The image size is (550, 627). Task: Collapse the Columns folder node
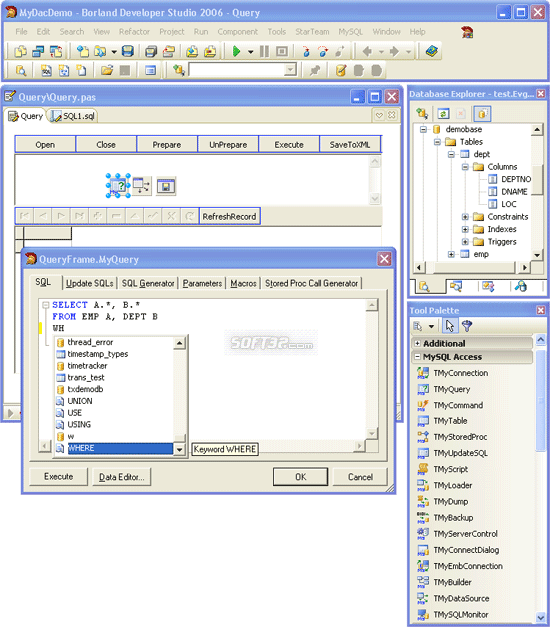(x=465, y=167)
